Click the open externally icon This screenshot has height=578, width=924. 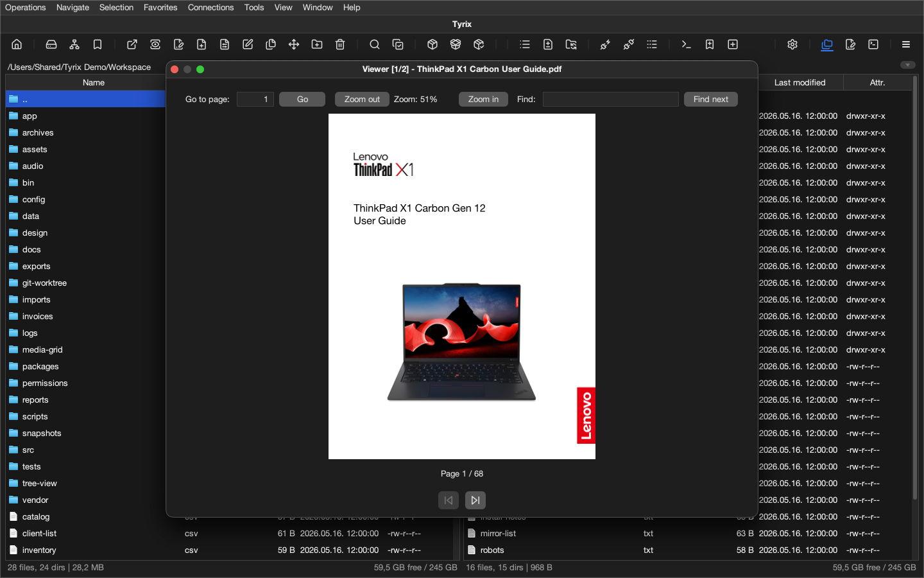coord(132,44)
